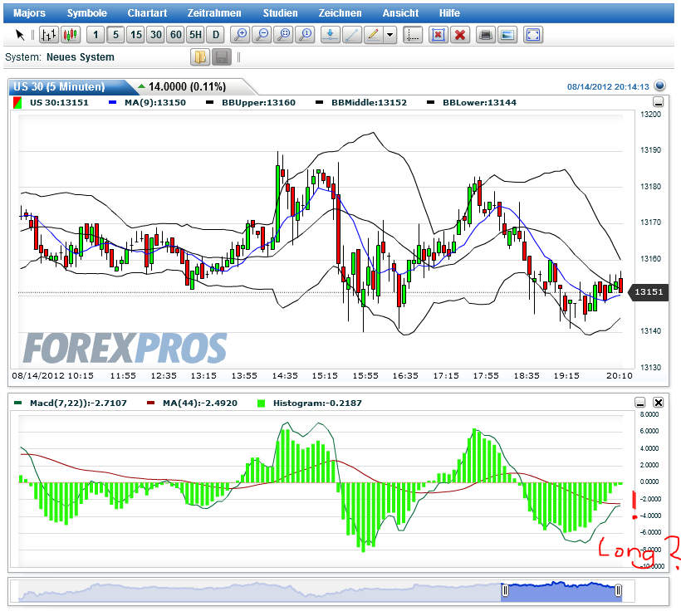Click the blue status globe icon
This screenshot has width=681, height=616.
point(659,86)
